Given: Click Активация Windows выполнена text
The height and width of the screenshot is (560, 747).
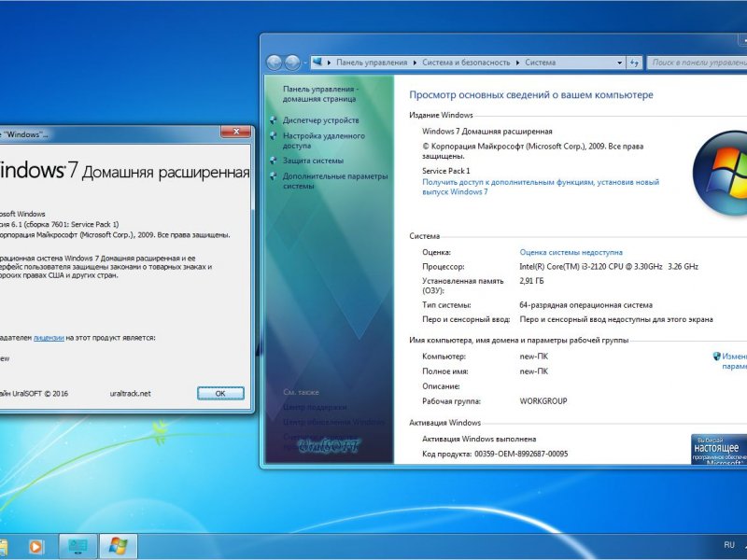Looking at the screenshot, I should point(479,439).
